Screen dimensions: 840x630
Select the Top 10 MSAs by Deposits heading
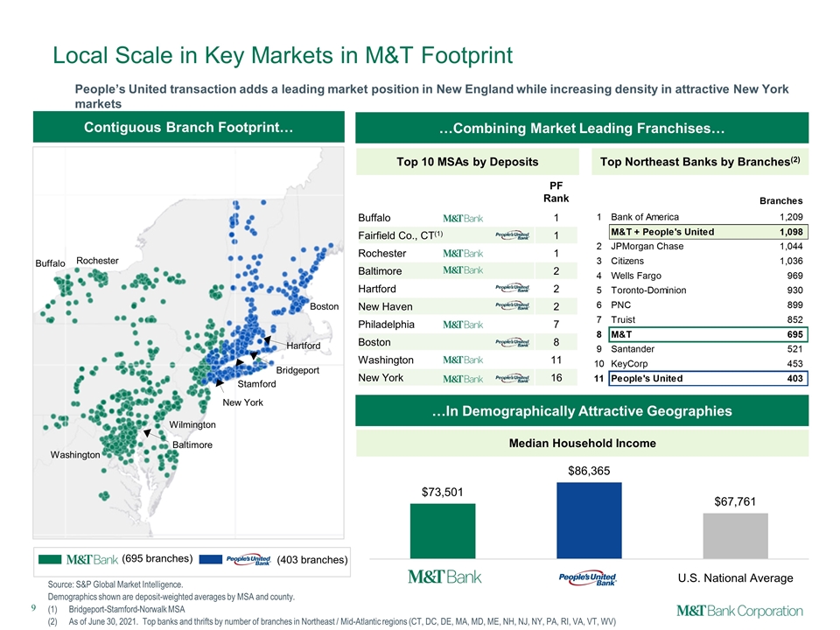(x=467, y=162)
